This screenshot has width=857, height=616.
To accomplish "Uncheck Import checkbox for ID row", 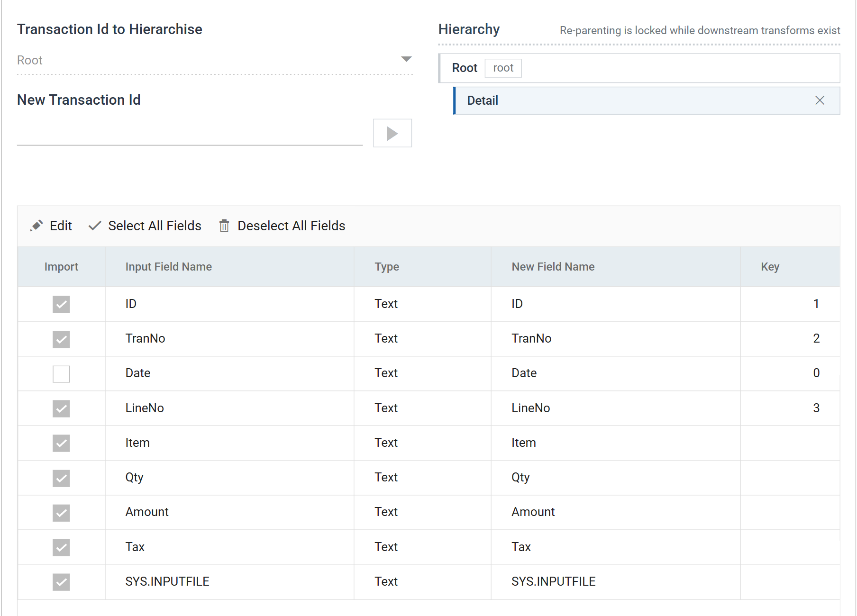I will (x=61, y=304).
